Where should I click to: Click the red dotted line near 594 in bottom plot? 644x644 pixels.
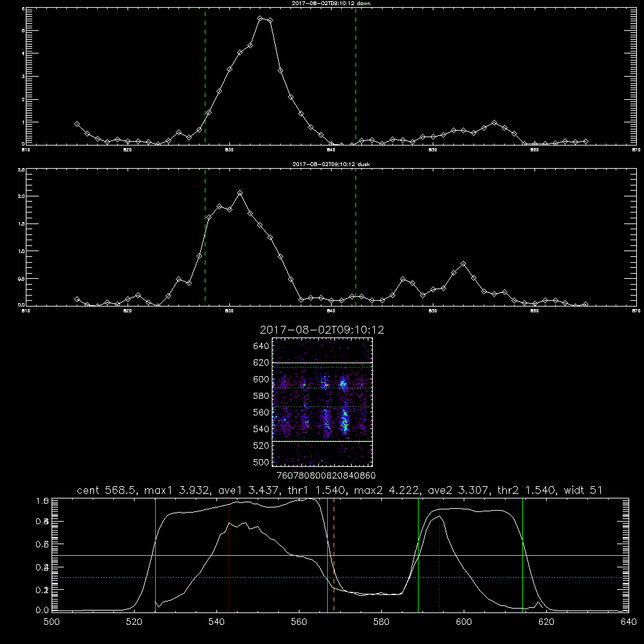439,554
